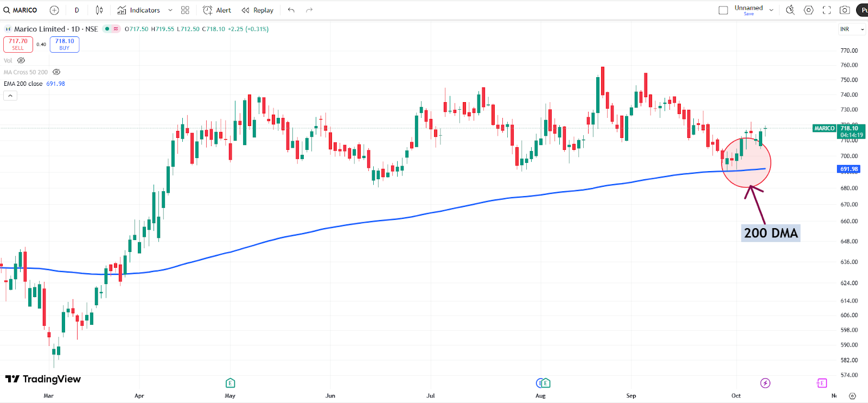Take a chart snapshot with camera icon

pos(845,10)
